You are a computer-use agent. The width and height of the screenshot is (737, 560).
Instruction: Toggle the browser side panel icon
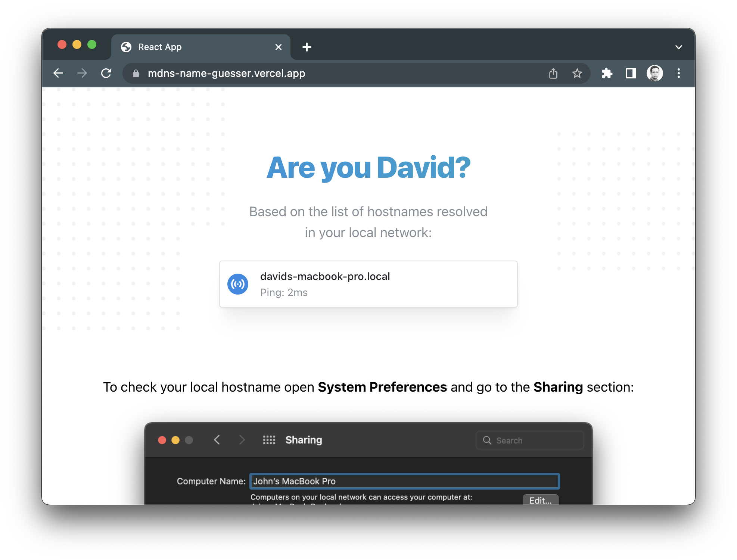pyautogui.click(x=631, y=73)
